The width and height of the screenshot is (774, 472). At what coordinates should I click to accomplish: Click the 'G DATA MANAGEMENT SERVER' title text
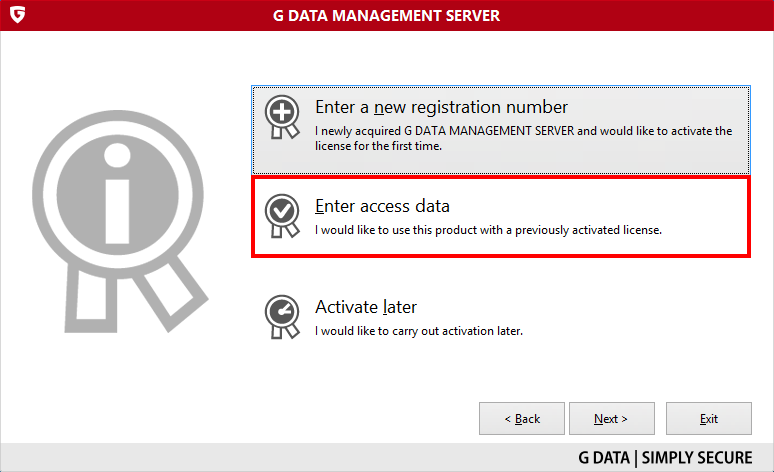click(387, 16)
